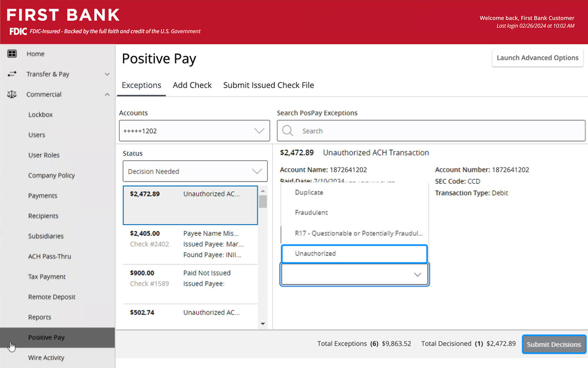Open the Accounts dropdown
The image size is (588, 368).
[x=194, y=131]
